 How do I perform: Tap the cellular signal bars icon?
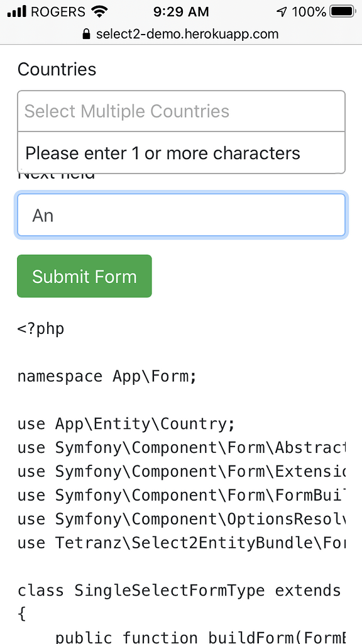tap(16, 11)
